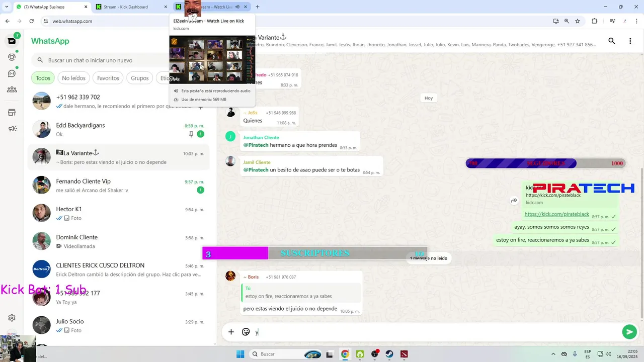
Task: Click the 1 mensaje no leído marker
Action: [428, 258]
